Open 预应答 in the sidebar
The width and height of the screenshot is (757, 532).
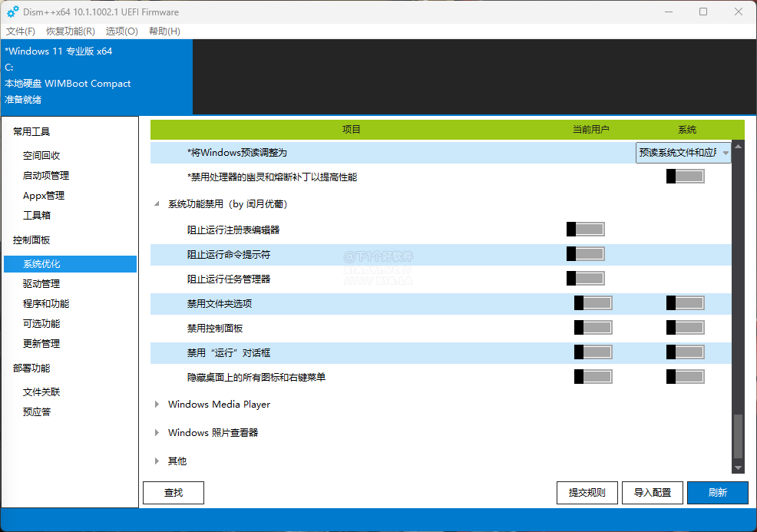point(37,411)
